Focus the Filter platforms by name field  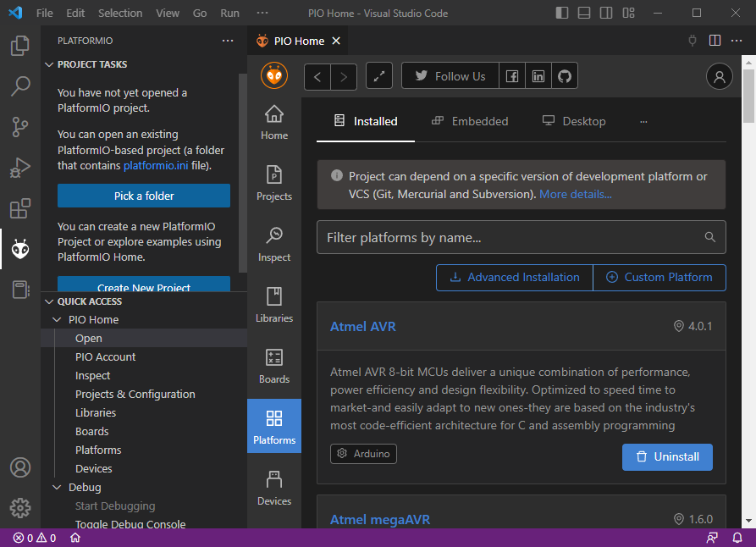[x=521, y=237]
